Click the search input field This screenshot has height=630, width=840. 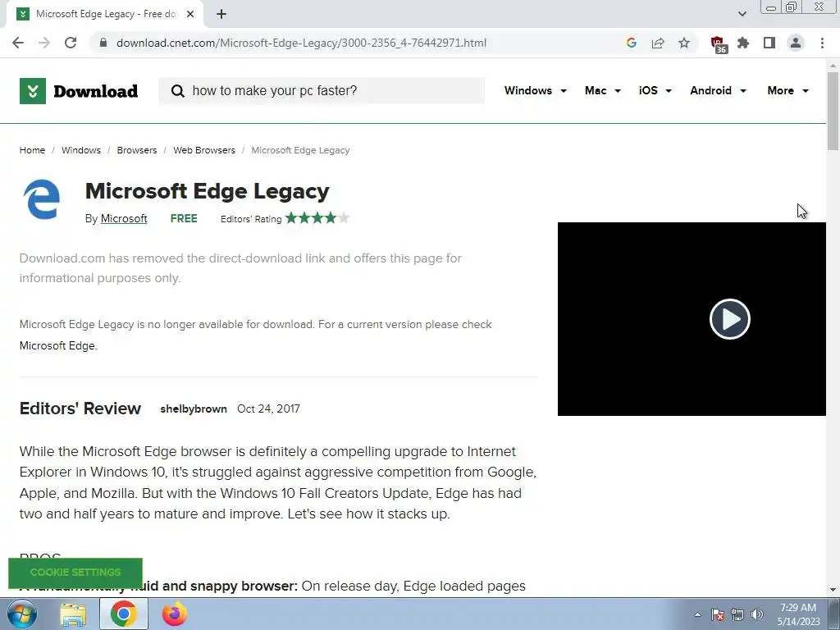[x=322, y=91]
